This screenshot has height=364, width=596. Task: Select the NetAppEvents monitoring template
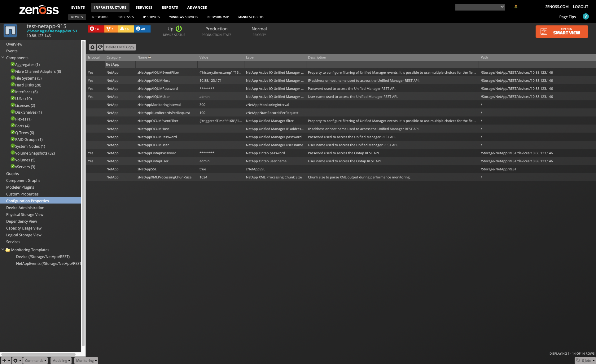pos(48,264)
